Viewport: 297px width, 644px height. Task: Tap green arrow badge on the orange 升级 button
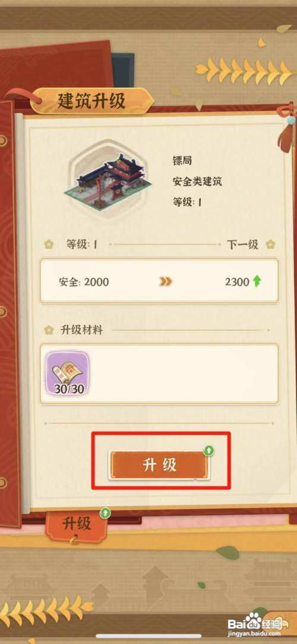(209, 451)
